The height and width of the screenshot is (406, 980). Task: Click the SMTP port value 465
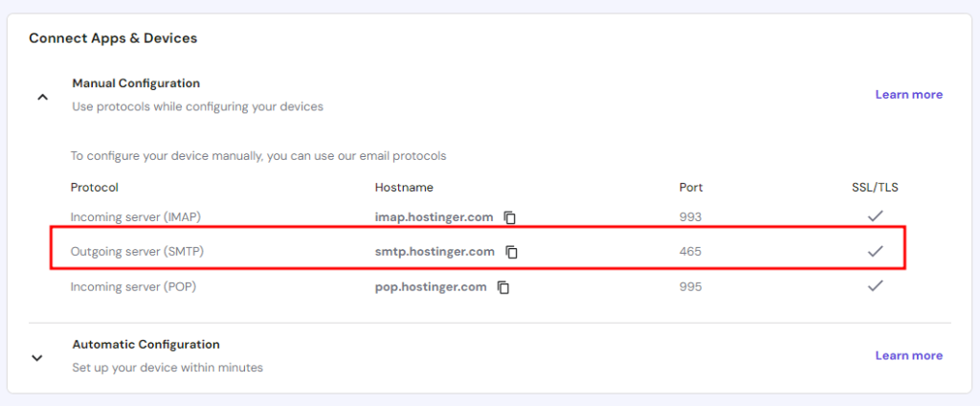[691, 252]
